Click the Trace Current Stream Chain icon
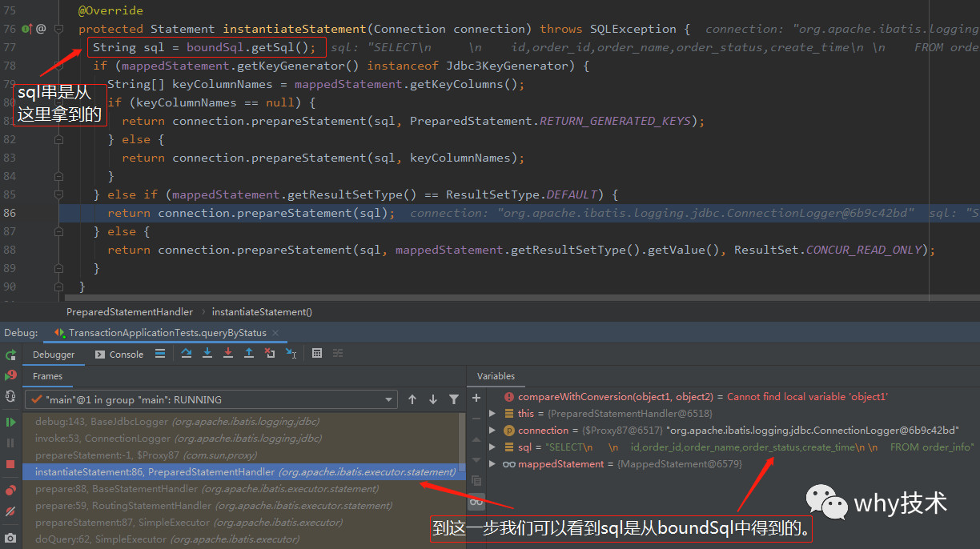The height and width of the screenshot is (549, 980). [338, 353]
